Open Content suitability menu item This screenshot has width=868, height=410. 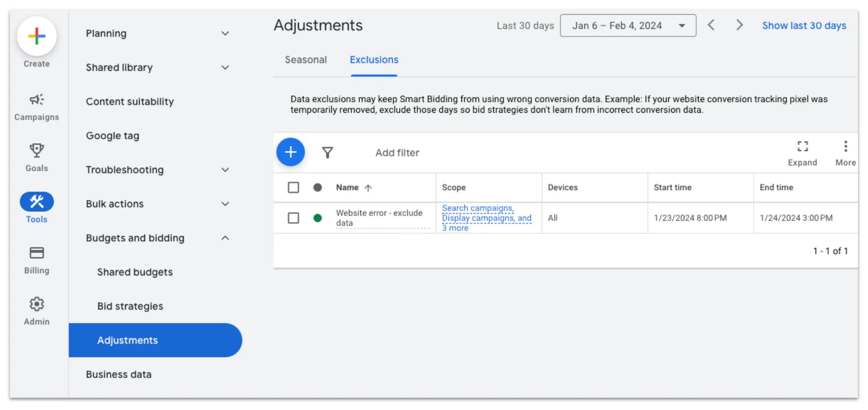point(130,101)
